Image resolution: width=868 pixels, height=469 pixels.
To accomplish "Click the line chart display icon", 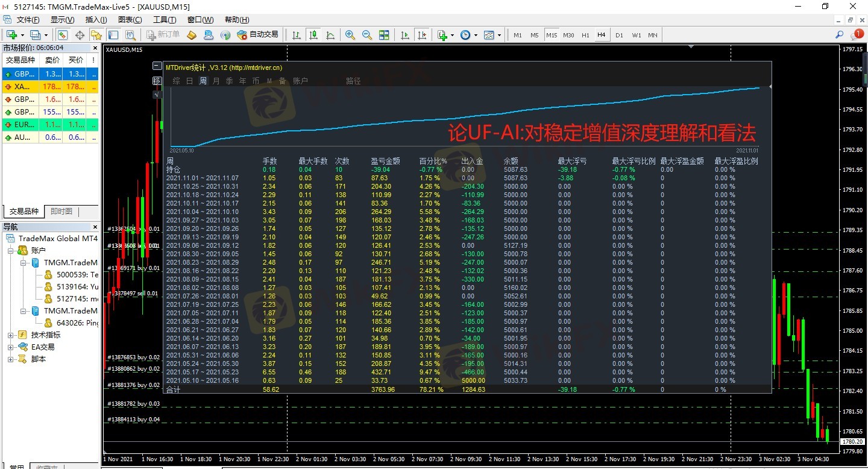I will tap(330, 35).
